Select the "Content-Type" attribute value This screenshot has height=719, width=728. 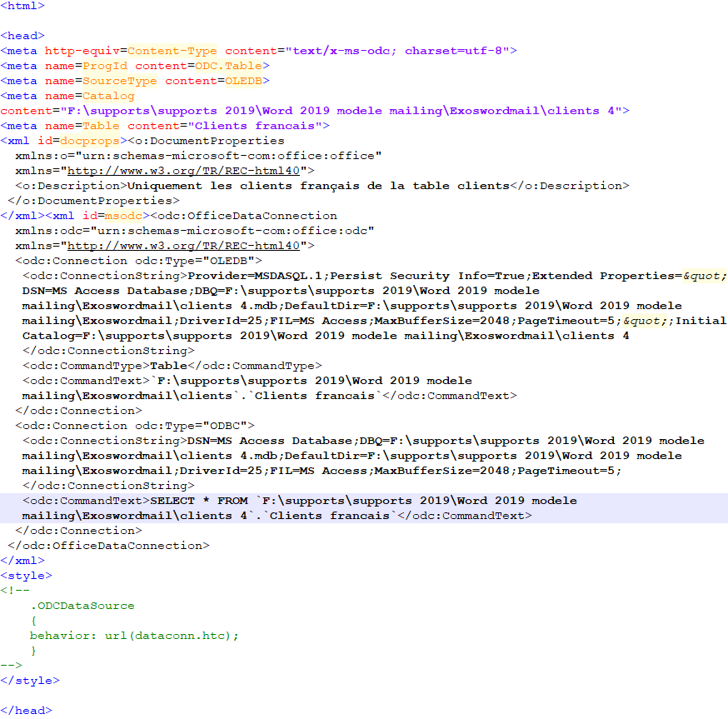pos(172,51)
